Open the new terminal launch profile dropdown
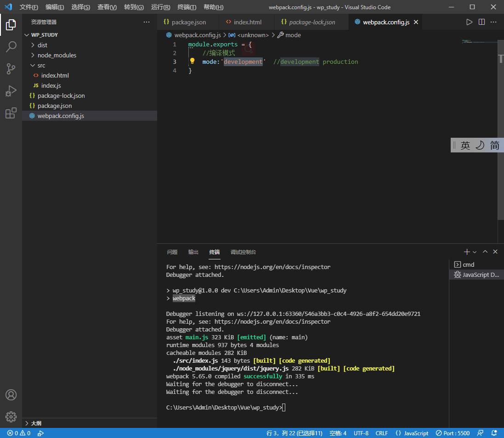 [475, 252]
